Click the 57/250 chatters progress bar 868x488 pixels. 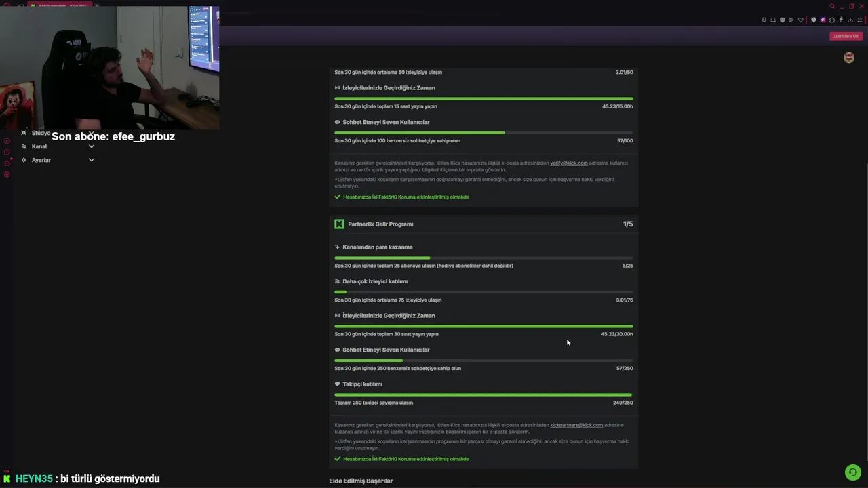click(484, 361)
